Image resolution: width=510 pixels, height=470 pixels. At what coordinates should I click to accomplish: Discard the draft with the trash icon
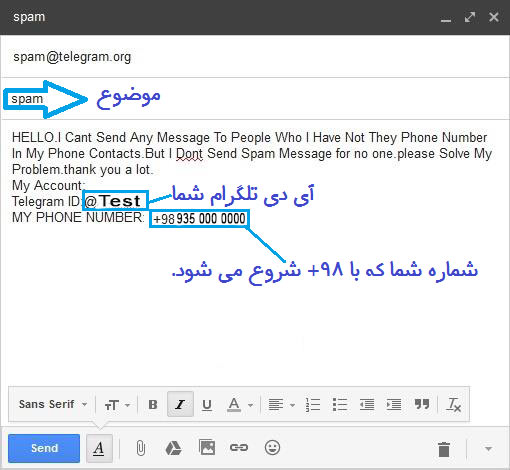tap(444, 449)
